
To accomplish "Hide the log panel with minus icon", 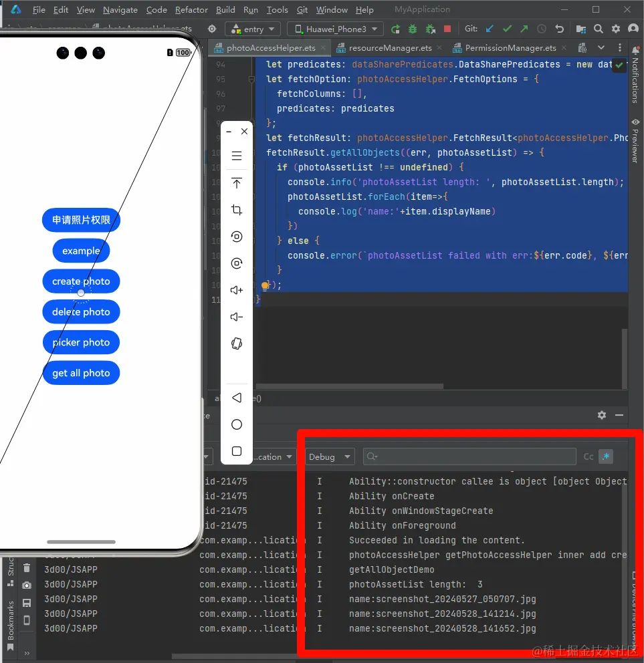I will click(x=619, y=415).
